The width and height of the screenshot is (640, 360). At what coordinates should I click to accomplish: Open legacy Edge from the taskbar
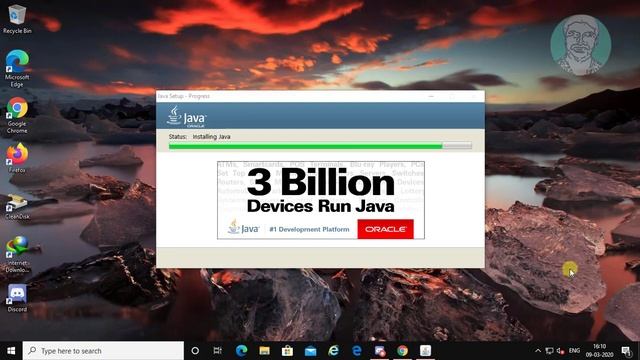coord(356,351)
